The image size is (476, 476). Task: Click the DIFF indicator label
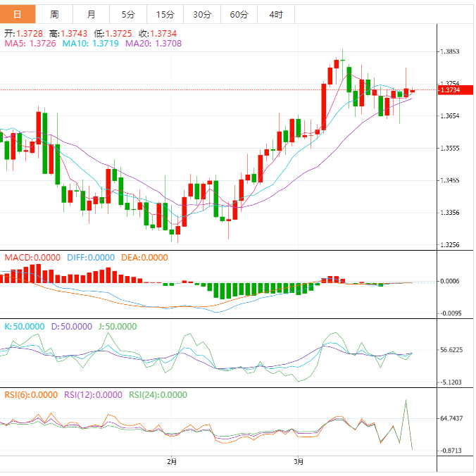[91, 258]
